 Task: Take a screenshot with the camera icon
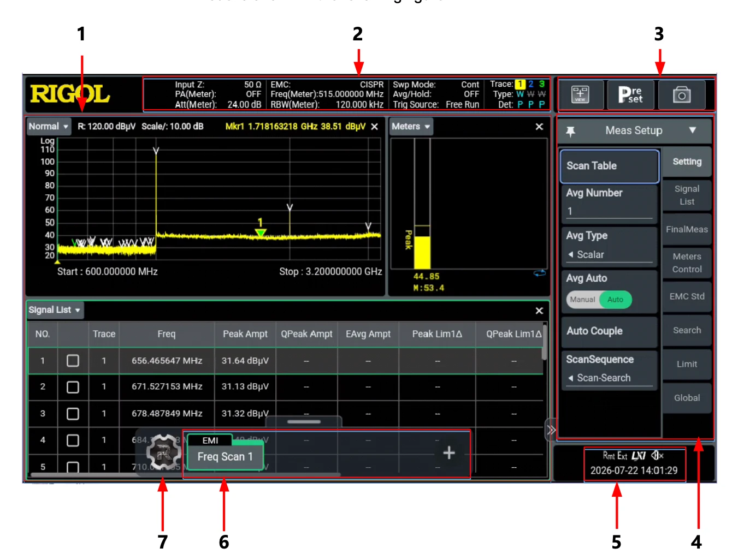(x=681, y=94)
